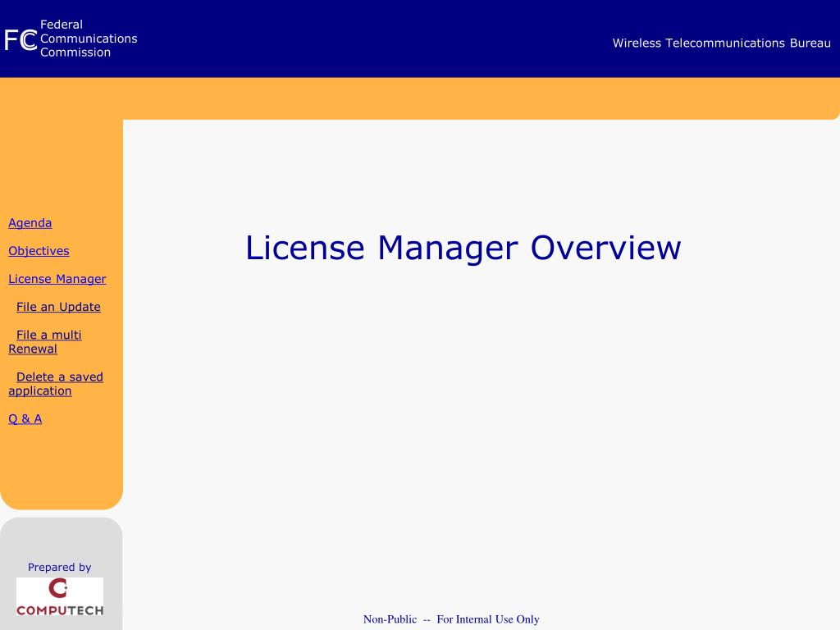
Task: Click the Wireless Telecommunications Bureau header text
Action: point(721,43)
